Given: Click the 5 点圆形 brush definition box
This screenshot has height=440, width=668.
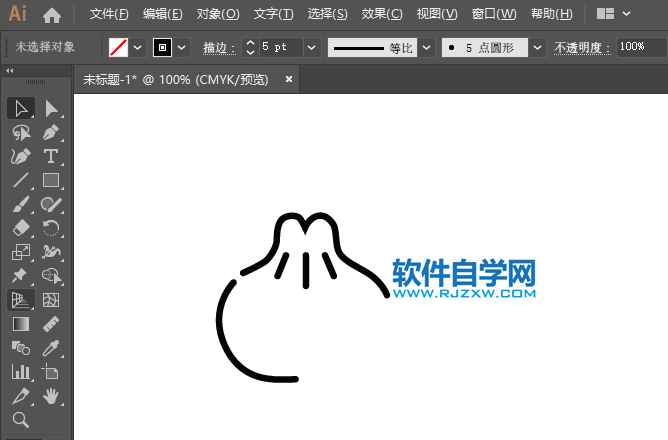Looking at the screenshot, I should [x=485, y=48].
